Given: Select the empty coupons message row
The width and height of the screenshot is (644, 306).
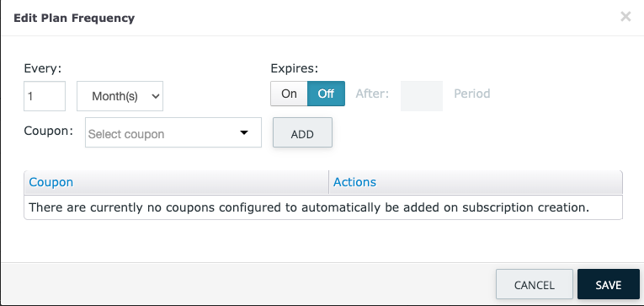Looking at the screenshot, I should point(323,207).
